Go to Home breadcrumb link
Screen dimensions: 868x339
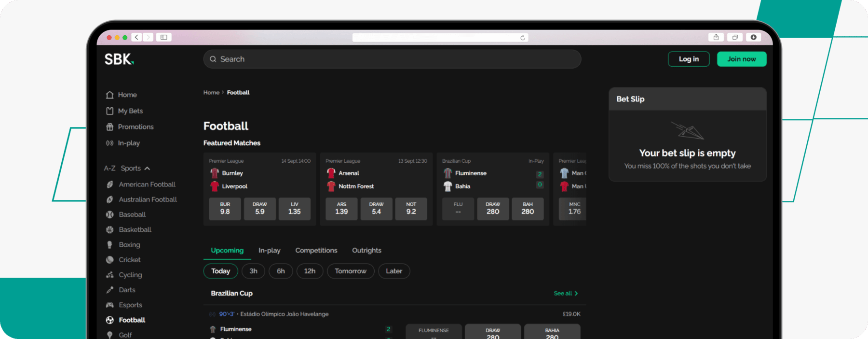211,92
